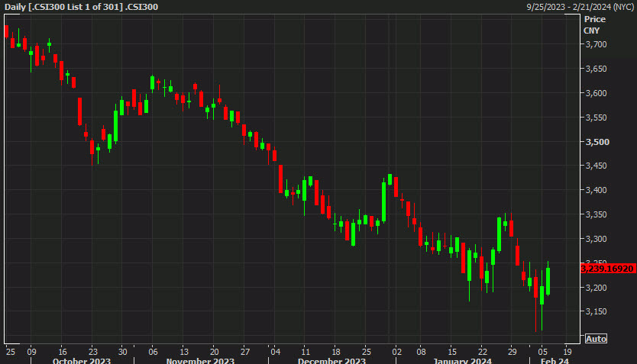This screenshot has height=364, width=637.
Task: Click the Auto scale button
Action: [x=596, y=339]
